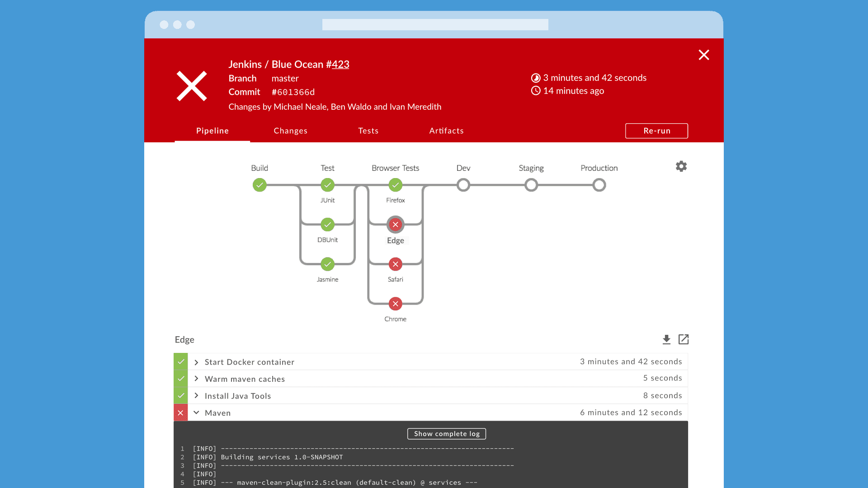The image size is (868, 488).
Task: Open the Artifacts tab
Action: 446,131
